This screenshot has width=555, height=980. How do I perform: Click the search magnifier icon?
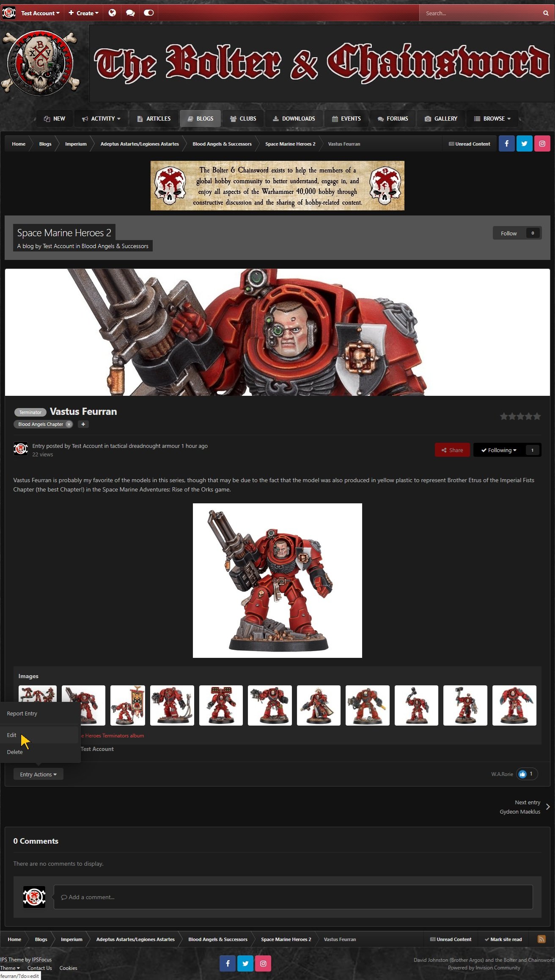coord(546,13)
